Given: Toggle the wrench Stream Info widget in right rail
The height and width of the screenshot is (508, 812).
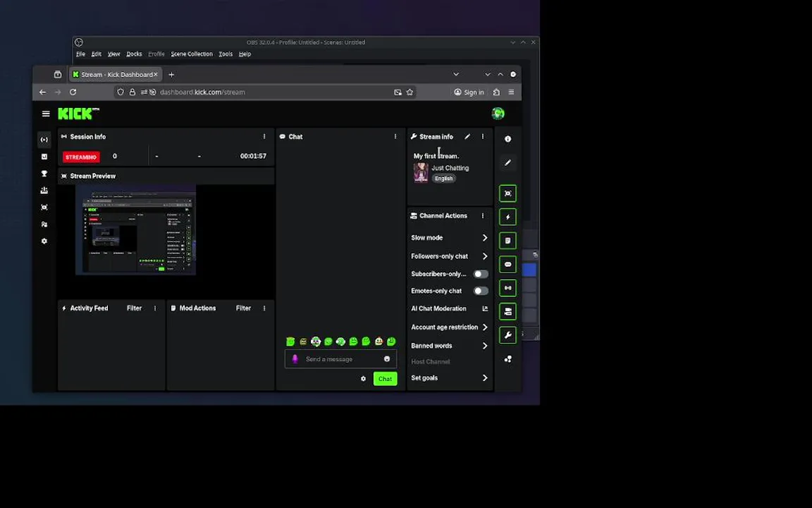Looking at the screenshot, I should pyautogui.click(x=508, y=335).
